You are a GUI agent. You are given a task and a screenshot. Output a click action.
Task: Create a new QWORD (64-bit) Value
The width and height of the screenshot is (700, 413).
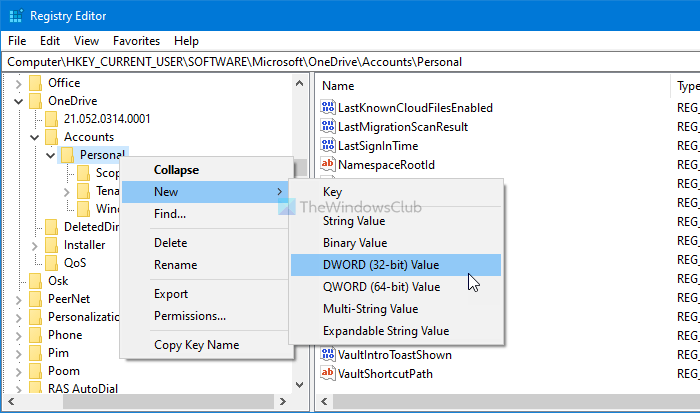coord(396,287)
